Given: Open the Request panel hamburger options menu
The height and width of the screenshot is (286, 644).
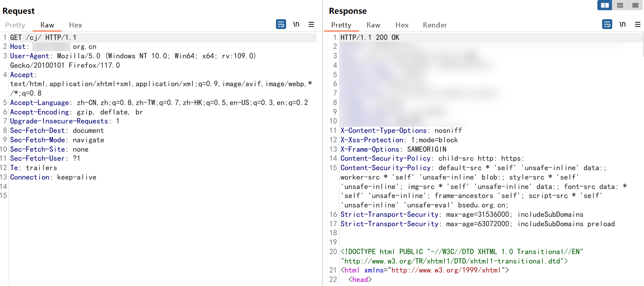Looking at the screenshot, I should tap(311, 24).
